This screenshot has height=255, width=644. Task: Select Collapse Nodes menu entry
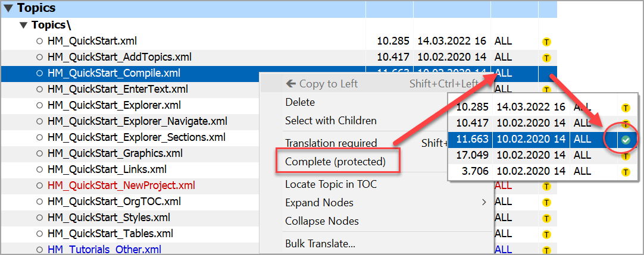click(x=321, y=221)
